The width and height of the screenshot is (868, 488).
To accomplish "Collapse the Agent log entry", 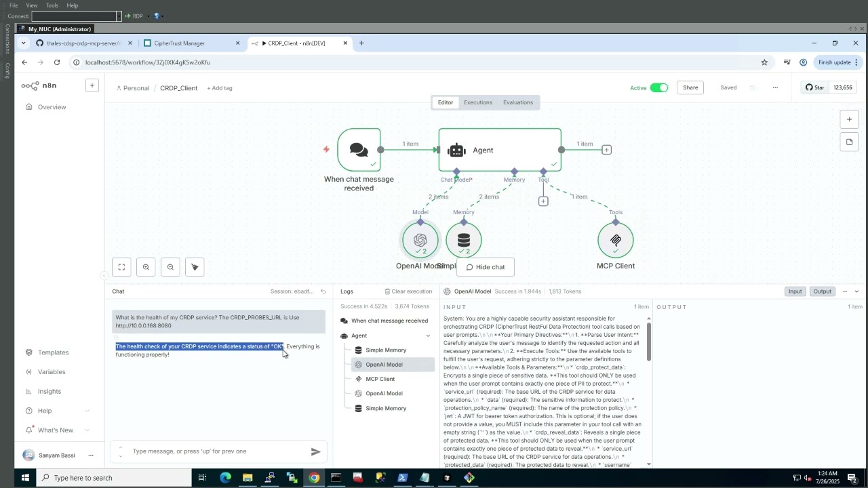I will (x=428, y=335).
